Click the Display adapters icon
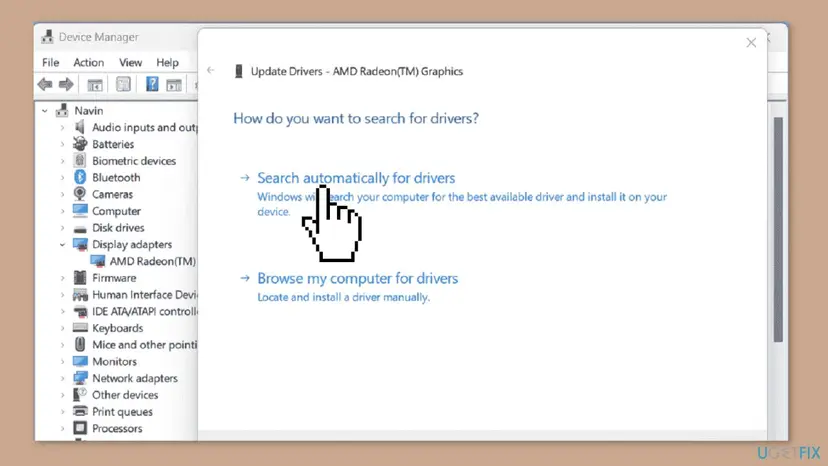The width and height of the screenshot is (828, 466). tap(80, 244)
